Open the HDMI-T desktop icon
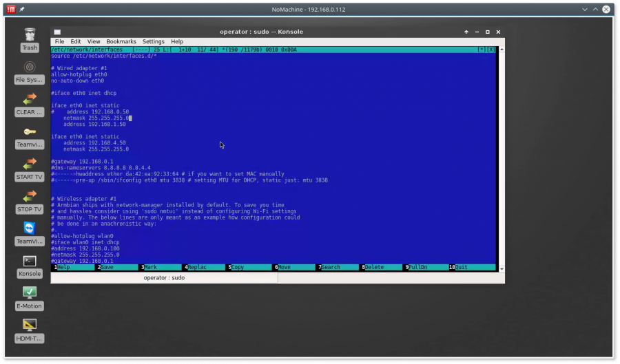Screen dimensions: 620x364 [x=30, y=325]
